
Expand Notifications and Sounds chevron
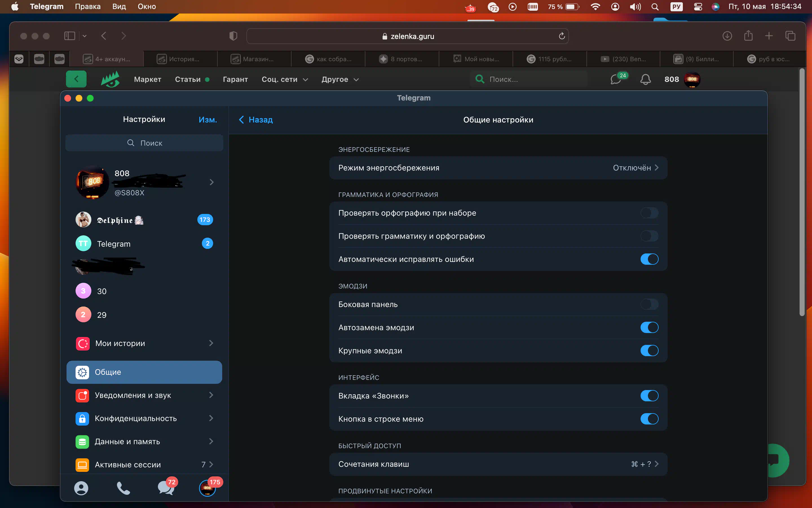coord(211,395)
